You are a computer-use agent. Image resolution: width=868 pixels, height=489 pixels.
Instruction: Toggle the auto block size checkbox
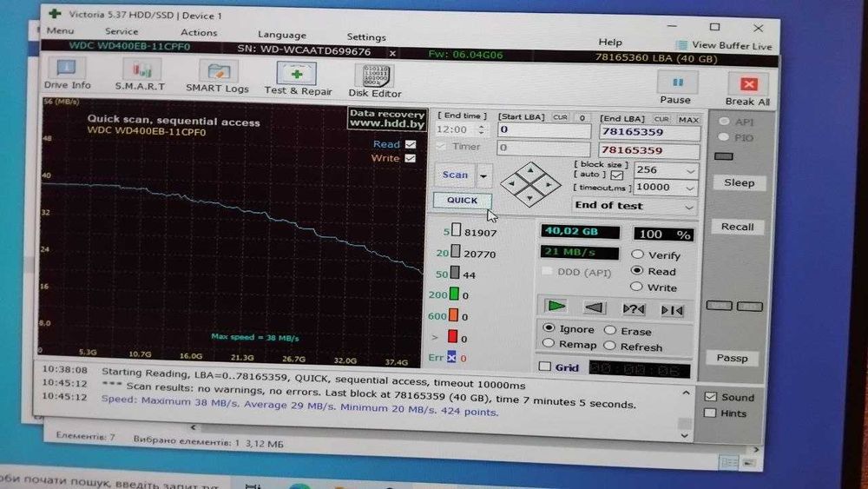616,175
